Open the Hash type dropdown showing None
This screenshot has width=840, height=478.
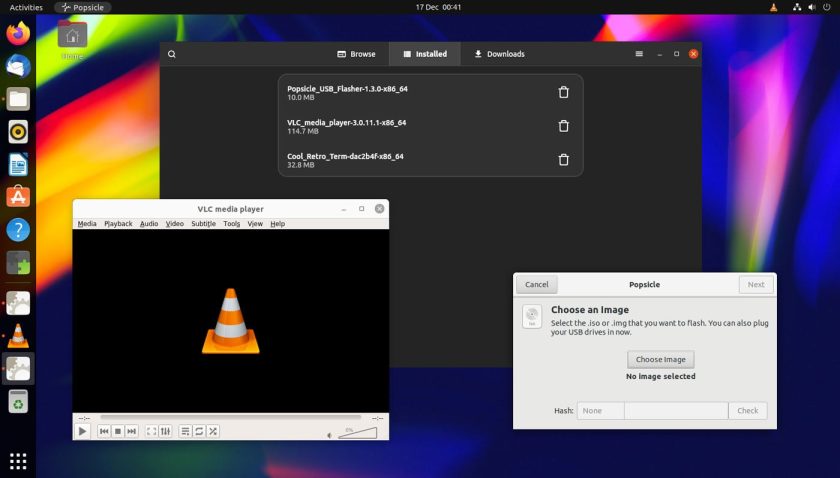(x=601, y=410)
